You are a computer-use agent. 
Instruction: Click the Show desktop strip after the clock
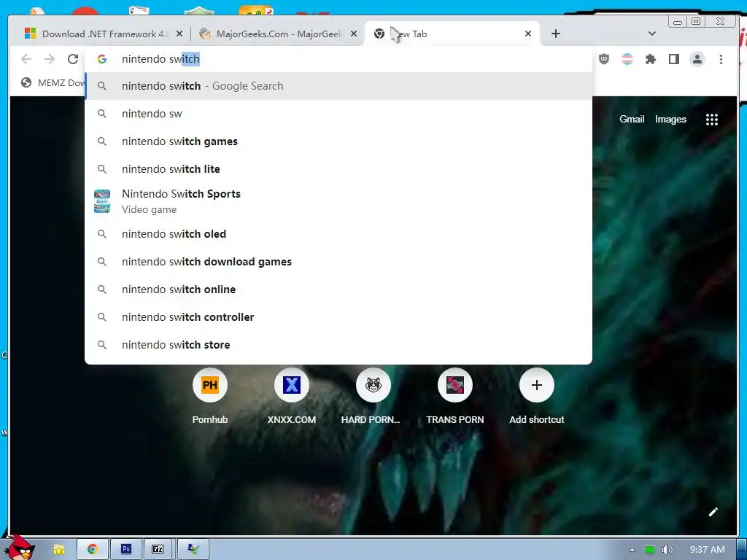click(742, 550)
